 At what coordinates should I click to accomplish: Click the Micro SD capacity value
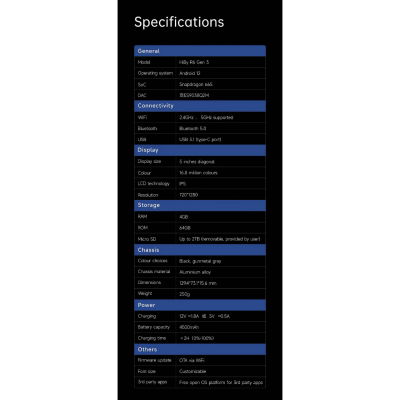click(220, 239)
